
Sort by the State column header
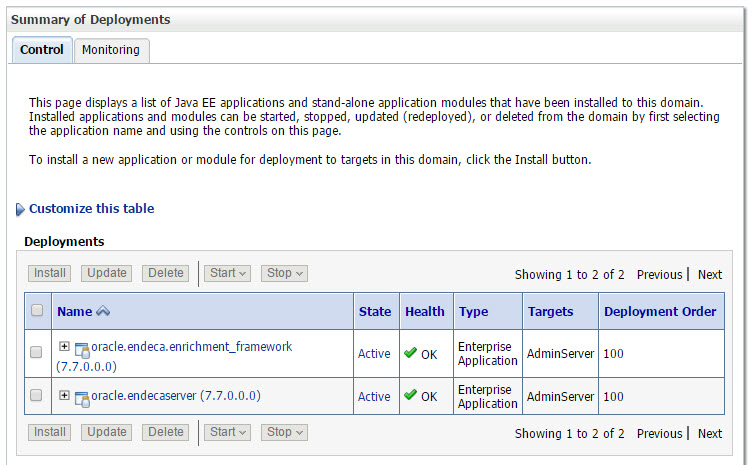tap(375, 312)
